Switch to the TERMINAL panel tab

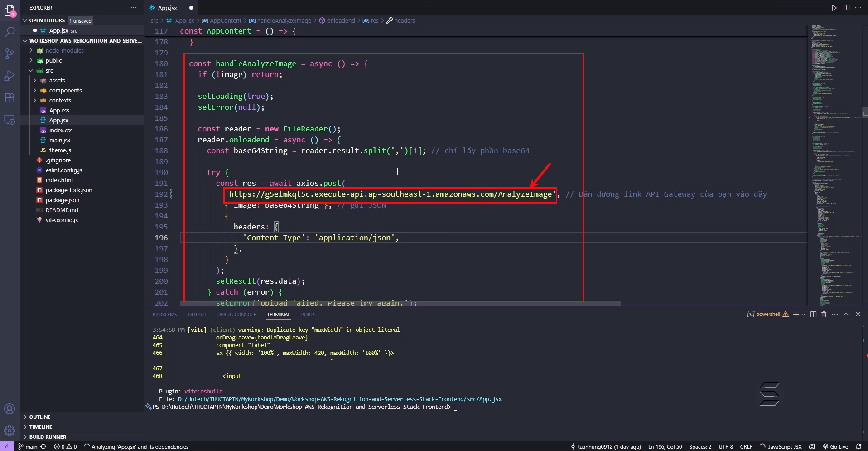(279, 315)
